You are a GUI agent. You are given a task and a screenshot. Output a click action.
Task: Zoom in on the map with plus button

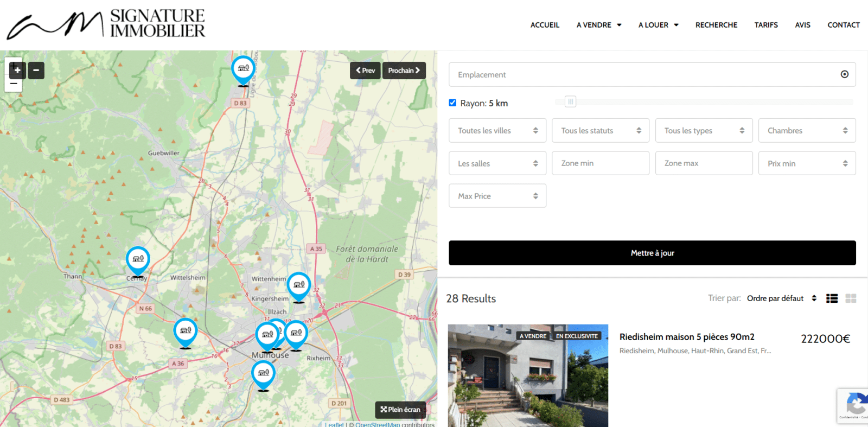[x=17, y=71]
